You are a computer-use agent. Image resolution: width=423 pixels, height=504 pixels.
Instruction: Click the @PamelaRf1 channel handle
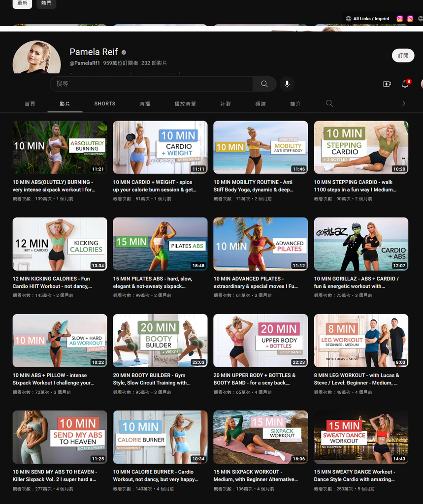pyautogui.click(x=85, y=63)
